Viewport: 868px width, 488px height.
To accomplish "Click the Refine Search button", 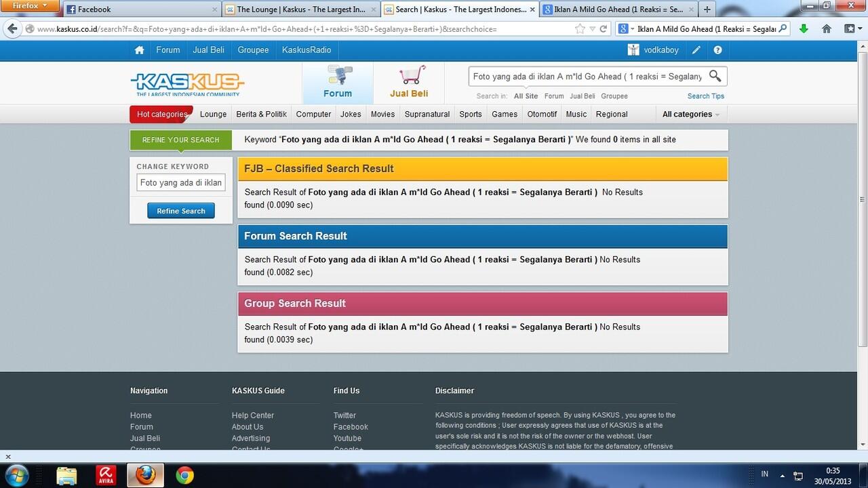I will tap(181, 211).
